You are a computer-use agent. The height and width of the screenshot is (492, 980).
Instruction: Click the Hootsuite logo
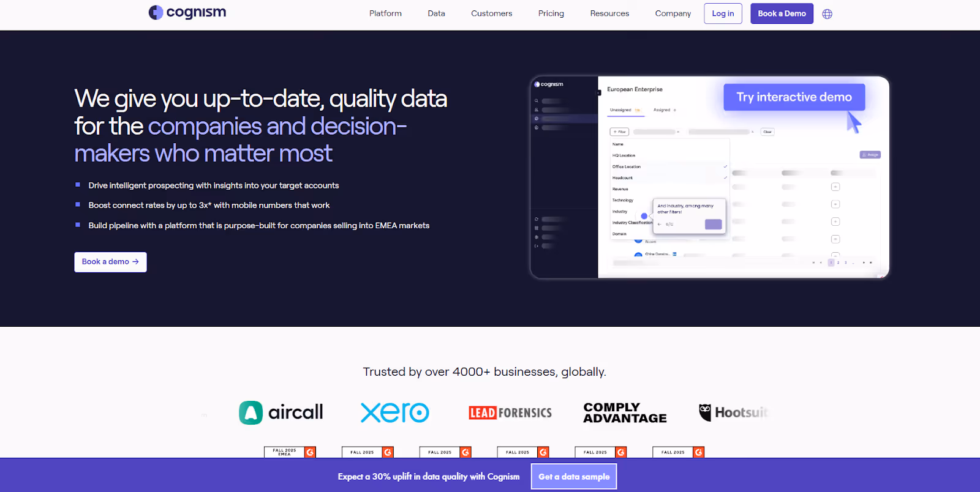click(733, 412)
